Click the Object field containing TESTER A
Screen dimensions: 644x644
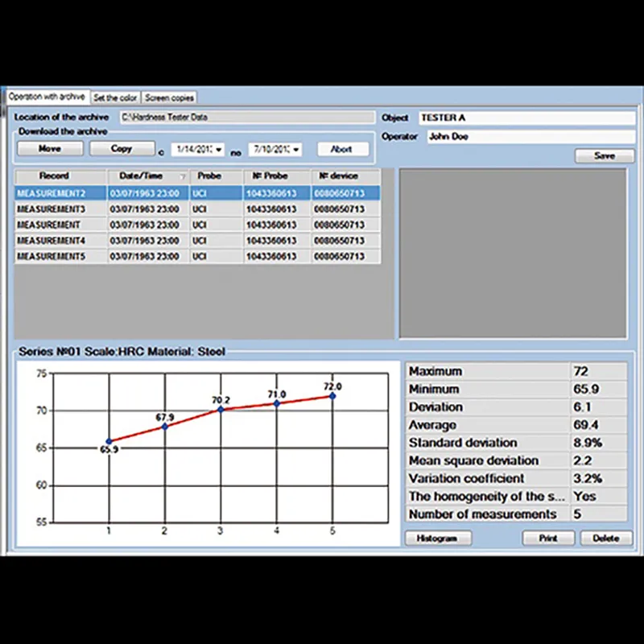(x=527, y=118)
